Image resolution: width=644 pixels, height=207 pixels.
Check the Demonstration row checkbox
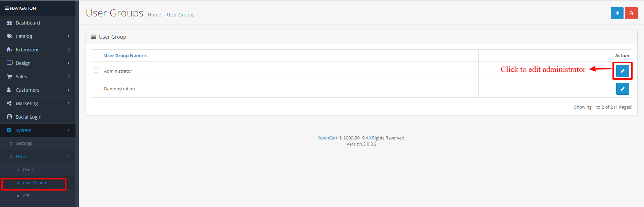click(x=96, y=88)
